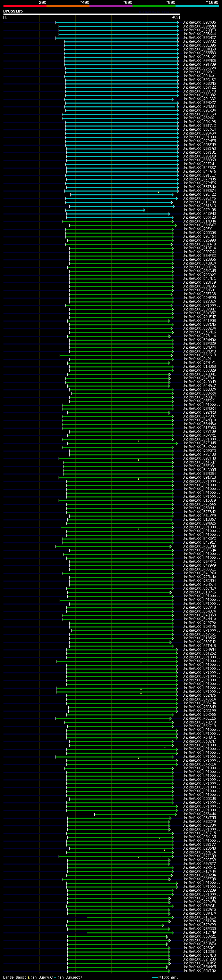Click UniRef100_Q871N5 label
This screenshot has height=980, width=222.
199,324
